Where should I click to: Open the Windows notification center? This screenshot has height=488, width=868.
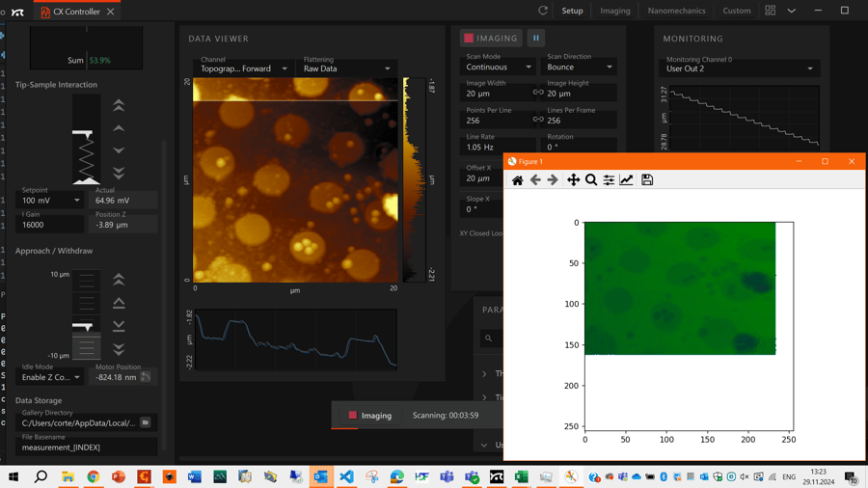point(851,476)
